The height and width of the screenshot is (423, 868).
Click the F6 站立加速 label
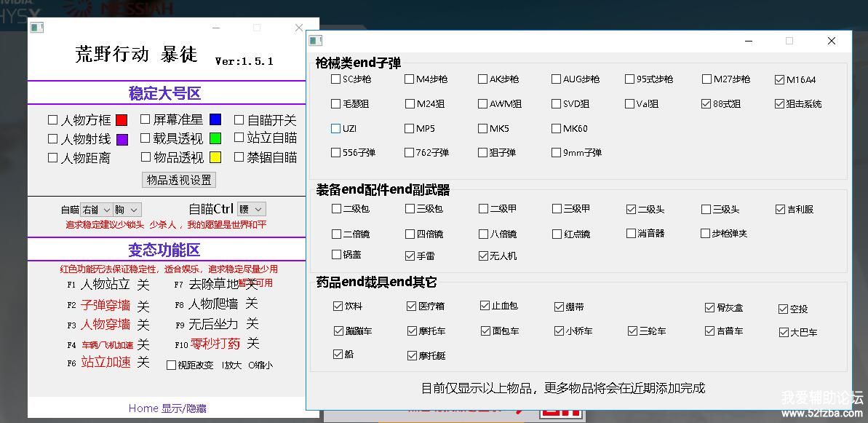pos(105,362)
